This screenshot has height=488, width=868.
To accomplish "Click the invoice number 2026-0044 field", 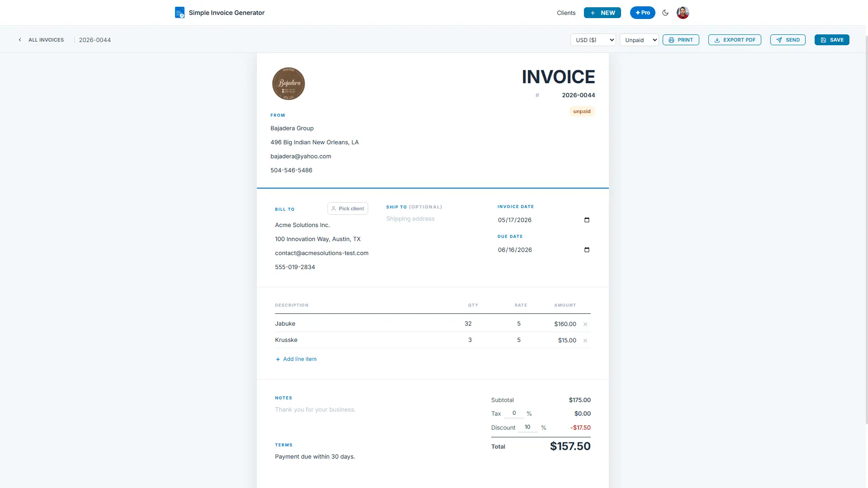I will click(x=578, y=95).
